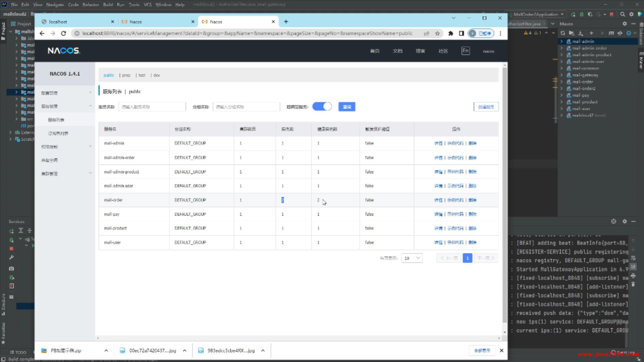The height and width of the screenshot is (362, 644).
Task: Open Run console settings gear
Action: coord(624,221)
